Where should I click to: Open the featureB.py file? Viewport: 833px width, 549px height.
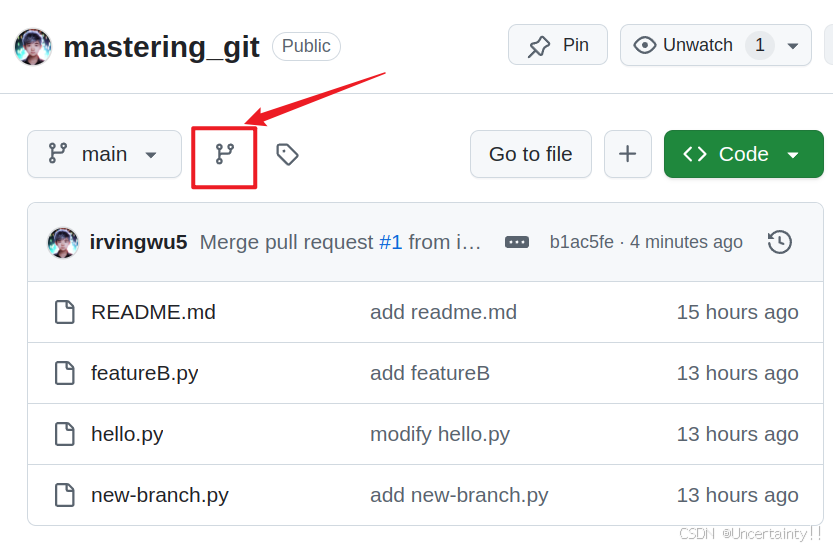point(144,373)
